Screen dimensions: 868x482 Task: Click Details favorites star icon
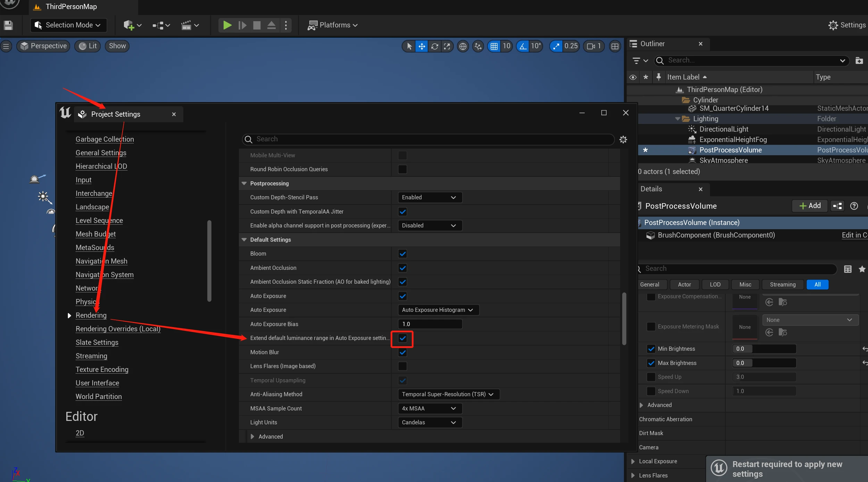[862, 269]
